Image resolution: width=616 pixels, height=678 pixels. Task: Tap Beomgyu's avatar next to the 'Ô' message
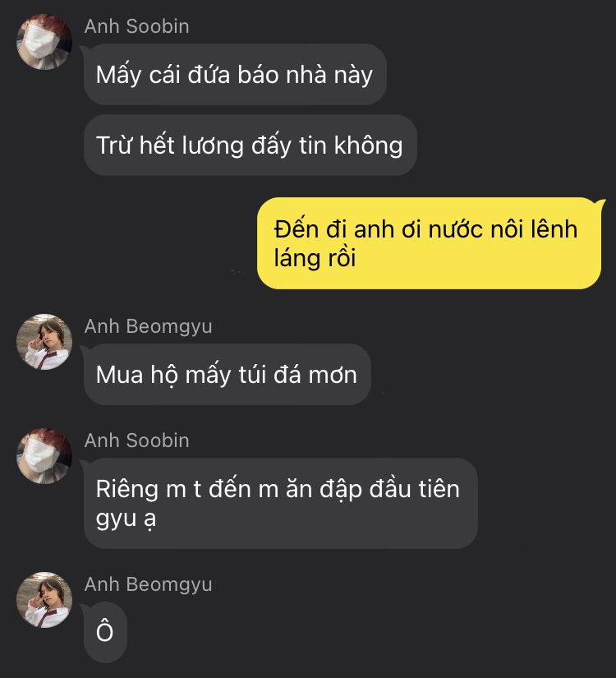coord(44,600)
